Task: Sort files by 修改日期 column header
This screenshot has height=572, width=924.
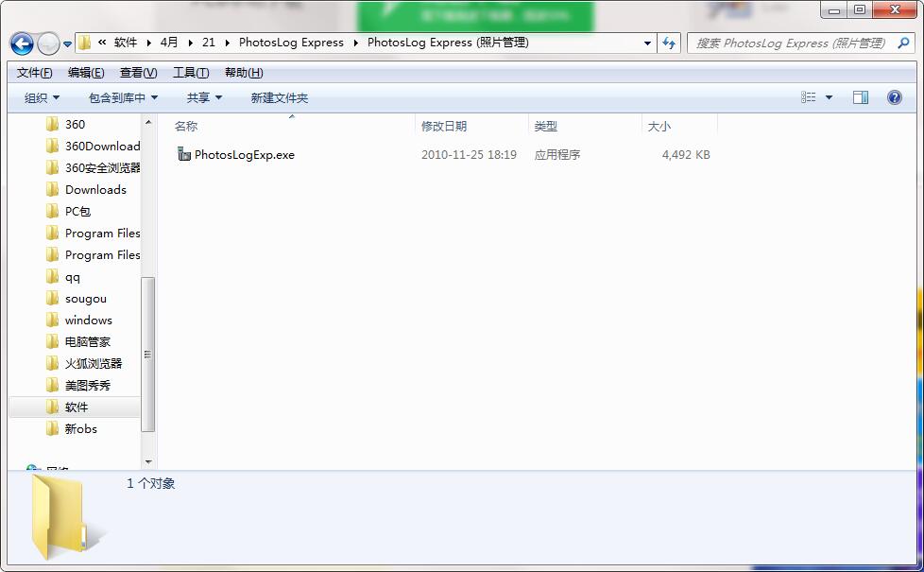Action: tap(444, 126)
